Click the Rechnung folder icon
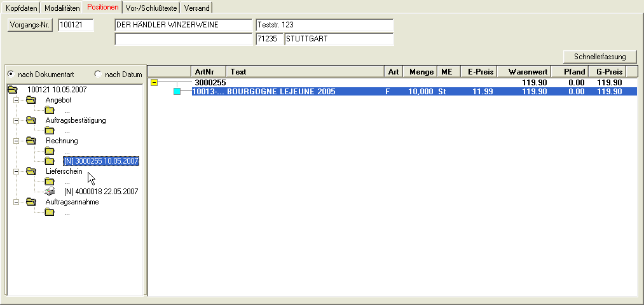 (x=30, y=141)
